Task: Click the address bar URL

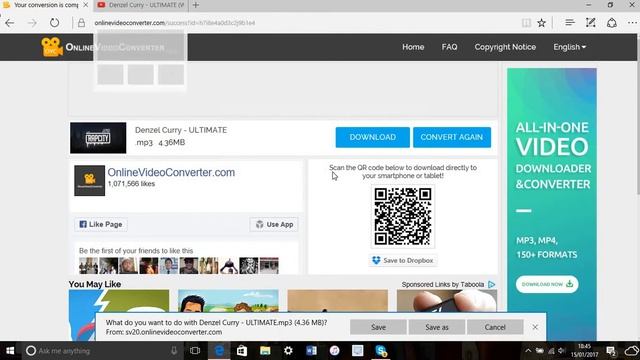Action: pos(175,23)
